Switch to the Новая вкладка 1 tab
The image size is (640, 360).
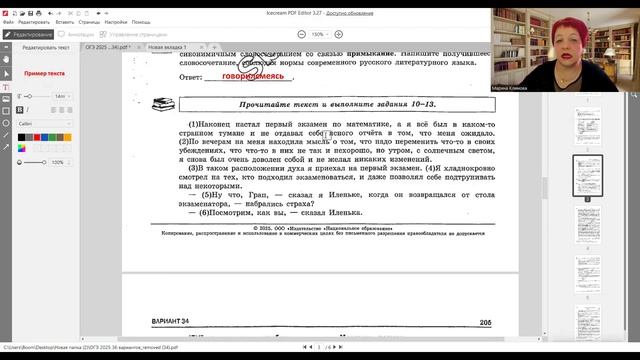tap(167, 47)
